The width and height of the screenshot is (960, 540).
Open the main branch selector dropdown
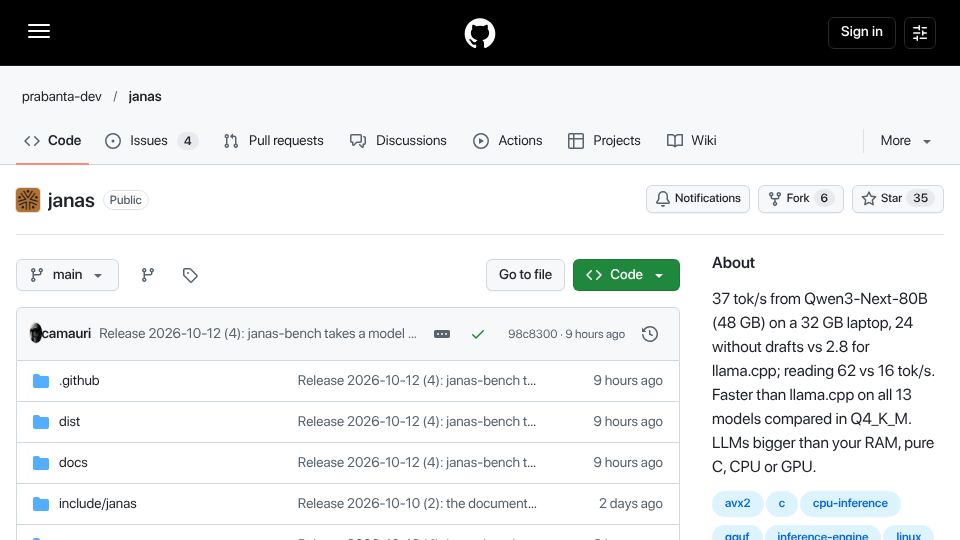[x=67, y=275]
